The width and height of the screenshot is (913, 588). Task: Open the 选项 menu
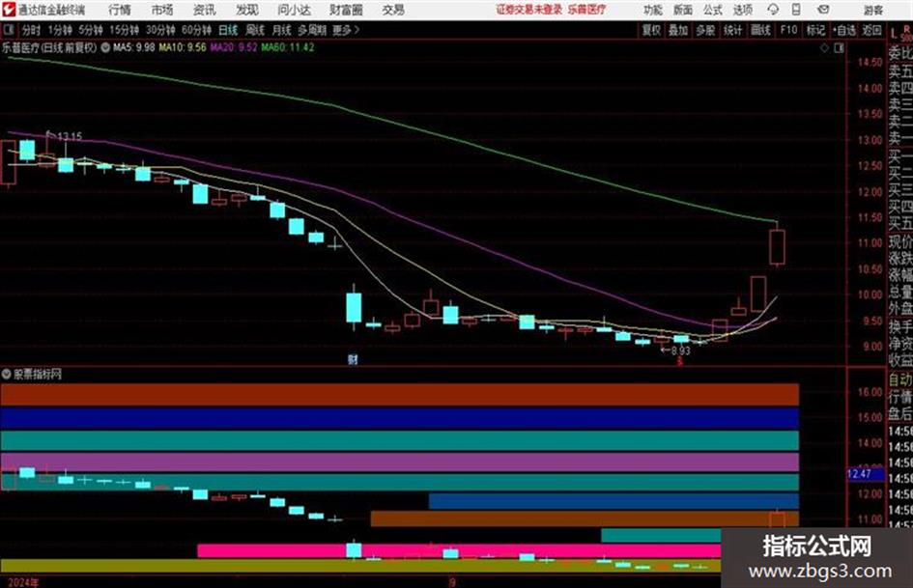click(x=742, y=10)
